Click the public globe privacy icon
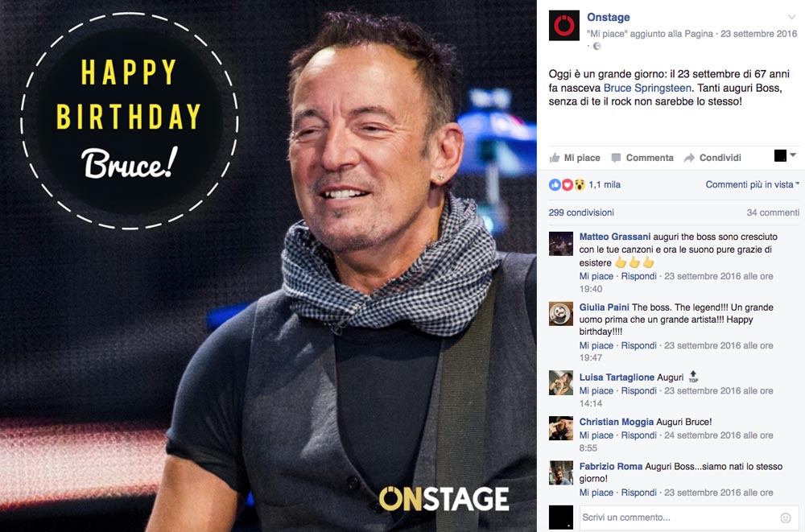Image resolution: width=805 pixels, height=532 pixels. (597, 46)
